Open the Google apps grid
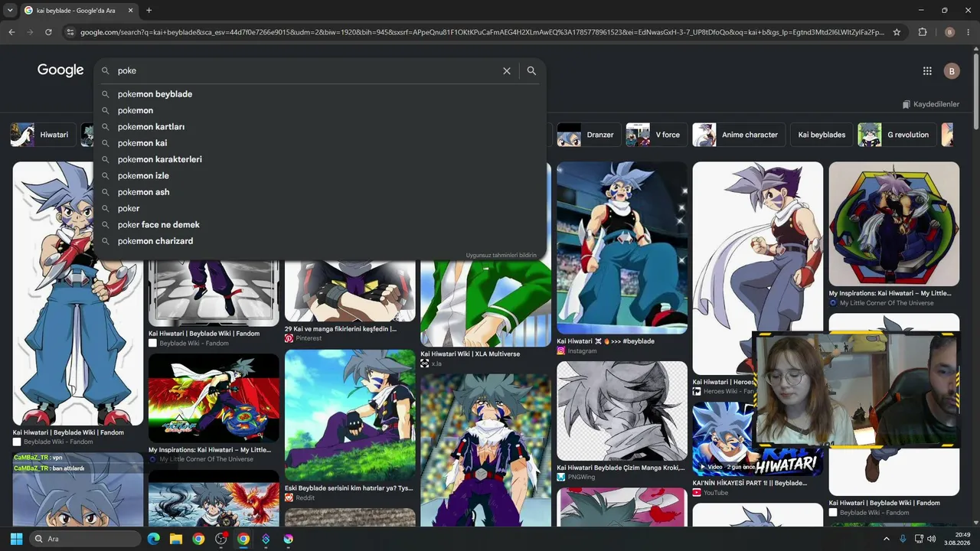Screen dimensions: 980x551 [927, 70]
